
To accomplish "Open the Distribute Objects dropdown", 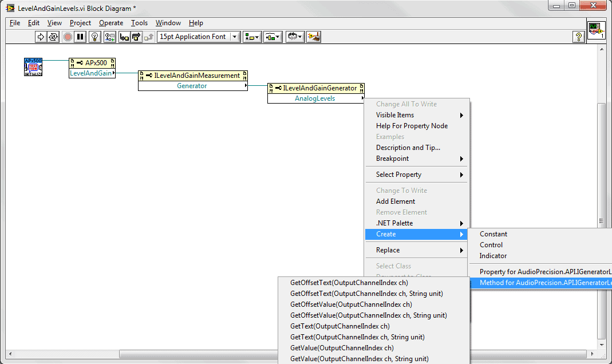I will point(272,37).
